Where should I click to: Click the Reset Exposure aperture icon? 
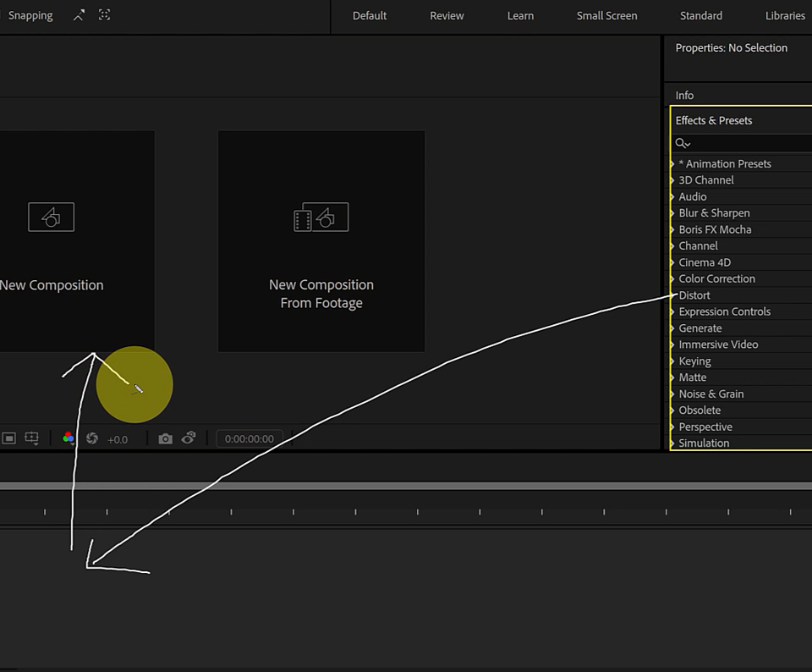[x=92, y=438]
